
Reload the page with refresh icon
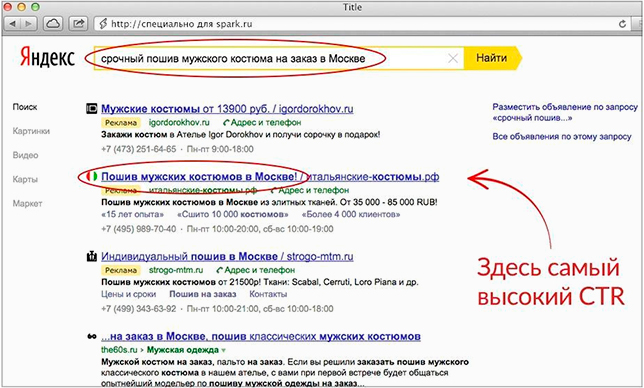(622, 24)
